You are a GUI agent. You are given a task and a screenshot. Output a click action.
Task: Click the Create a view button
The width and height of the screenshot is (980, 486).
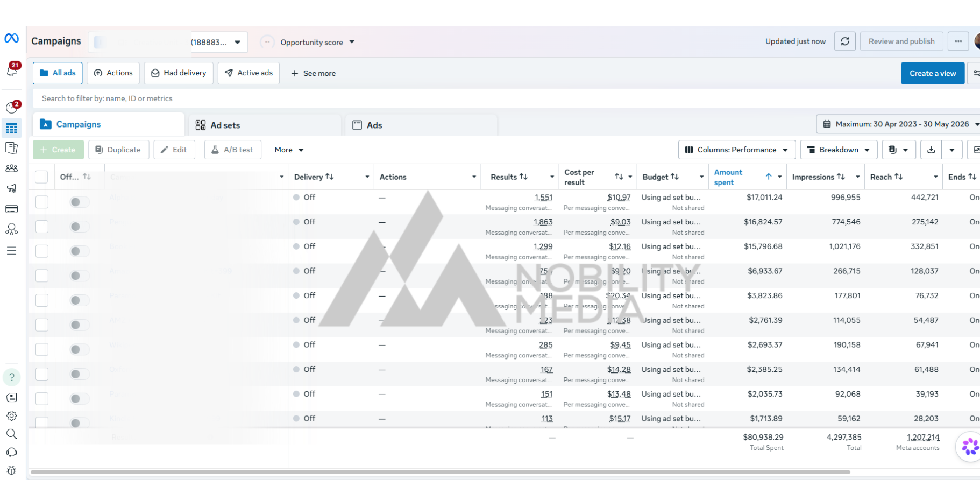[x=933, y=74]
